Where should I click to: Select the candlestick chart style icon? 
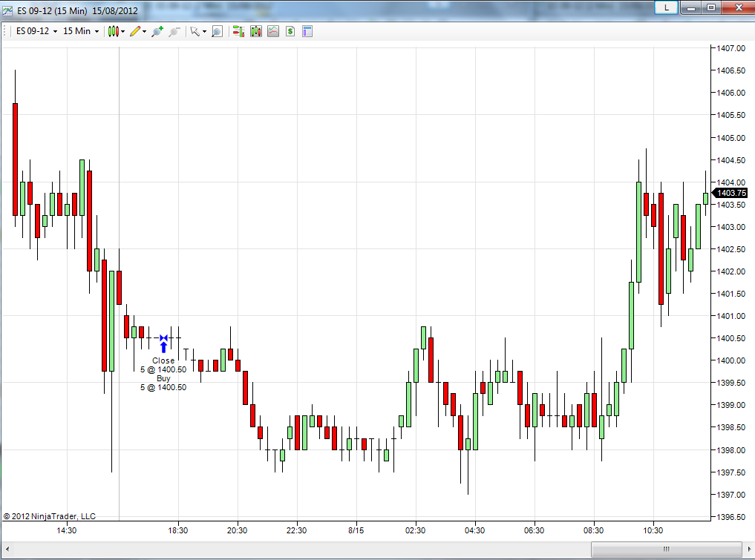click(113, 32)
